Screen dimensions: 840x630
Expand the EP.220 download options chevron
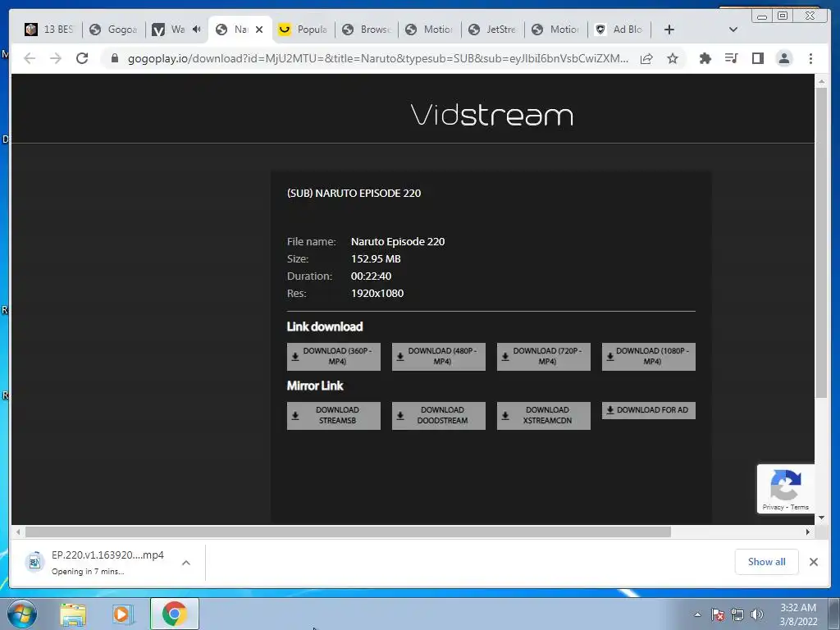[186, 563]
